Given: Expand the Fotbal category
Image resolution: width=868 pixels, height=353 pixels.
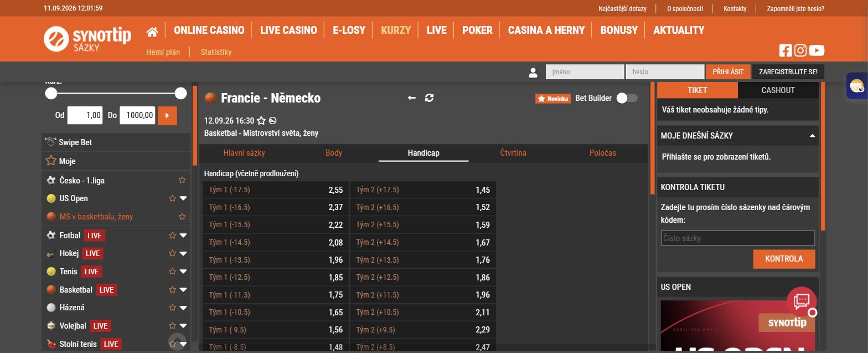Looking at the screenshot, I should 183,236.
